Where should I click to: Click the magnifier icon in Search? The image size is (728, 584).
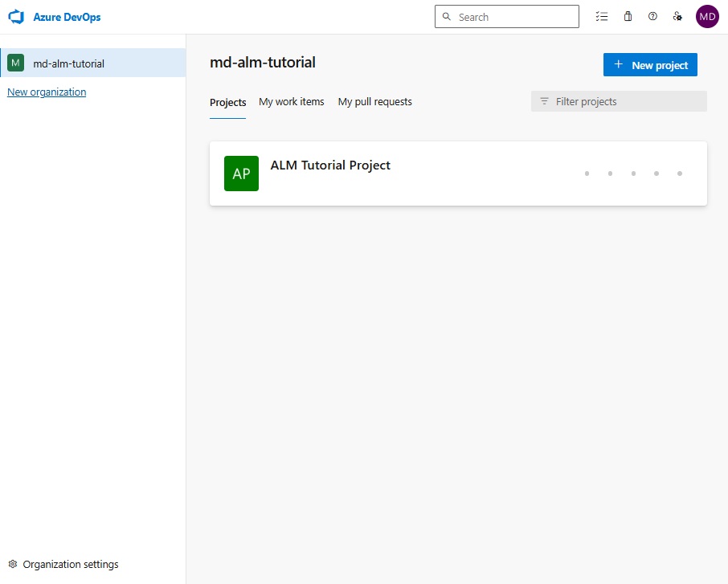[447, 17]
